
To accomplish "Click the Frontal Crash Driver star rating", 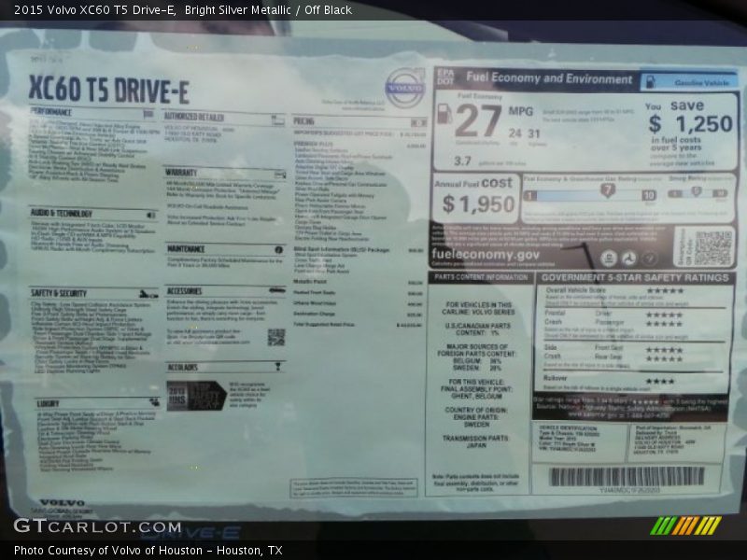I will pyautogui.click(x=664, y=315).
